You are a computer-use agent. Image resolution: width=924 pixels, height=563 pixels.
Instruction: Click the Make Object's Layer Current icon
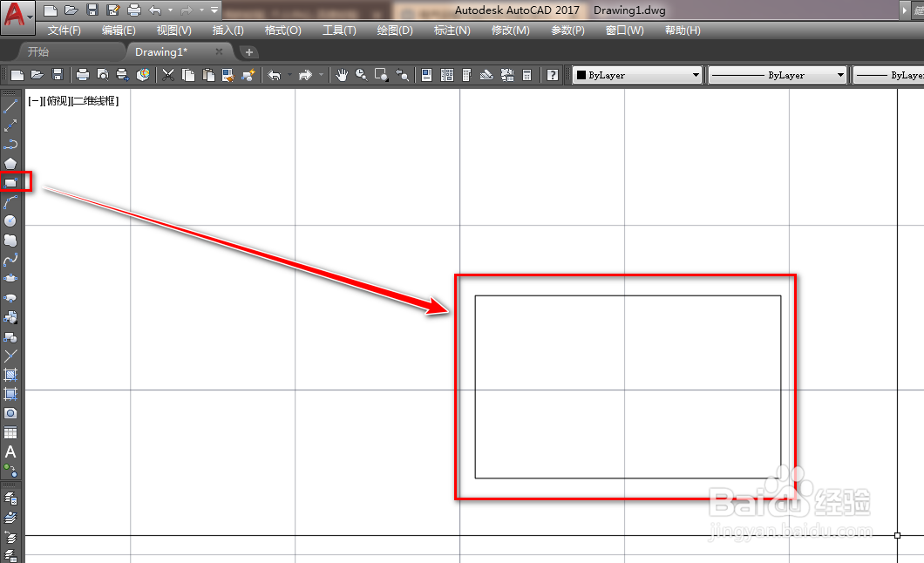(10, 519)
